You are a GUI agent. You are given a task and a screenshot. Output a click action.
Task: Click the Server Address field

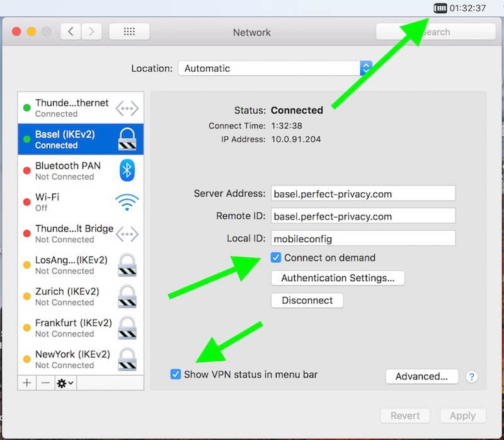tap(364, 194)
